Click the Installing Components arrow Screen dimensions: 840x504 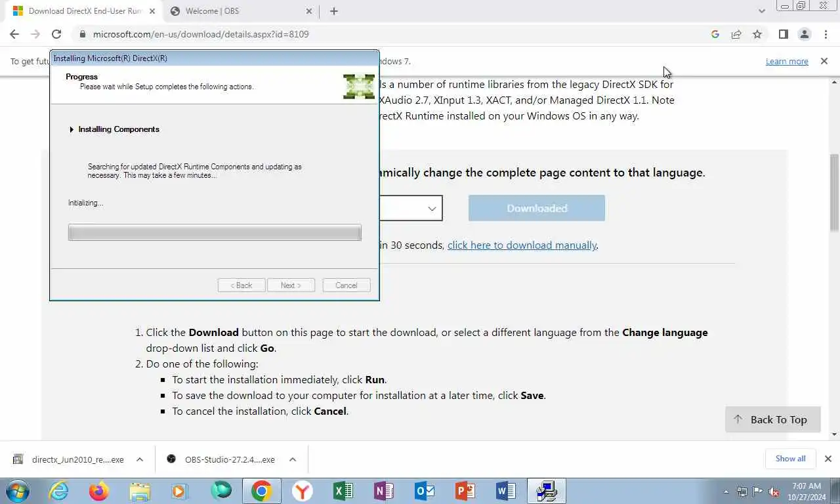tap(72, 129)
